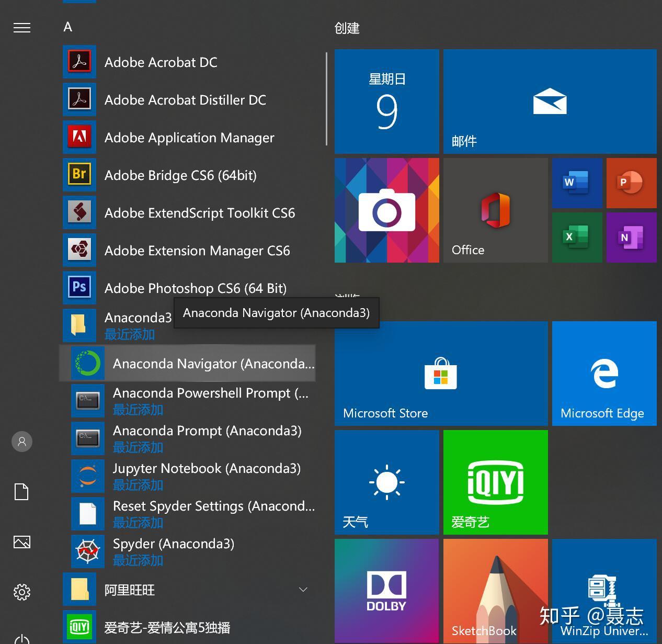Open the PowerPoint tile
662x644 pixels.
632,183
